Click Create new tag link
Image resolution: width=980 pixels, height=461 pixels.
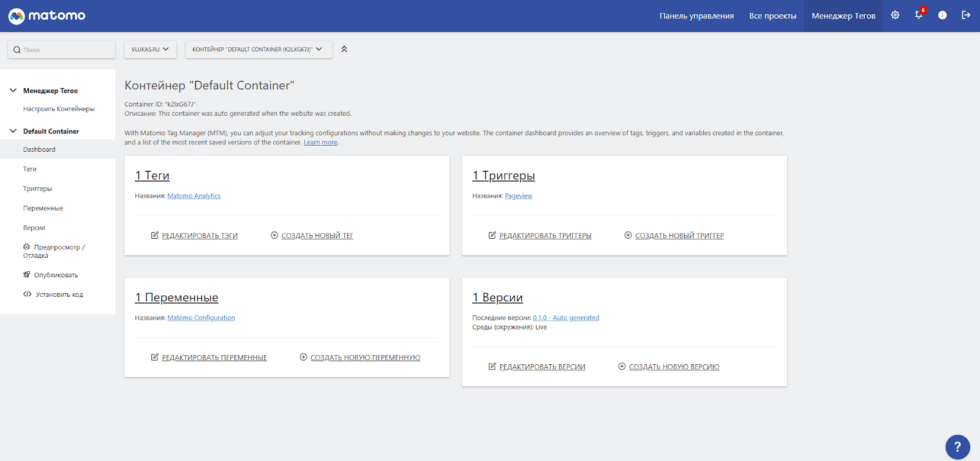click(317, 236)
